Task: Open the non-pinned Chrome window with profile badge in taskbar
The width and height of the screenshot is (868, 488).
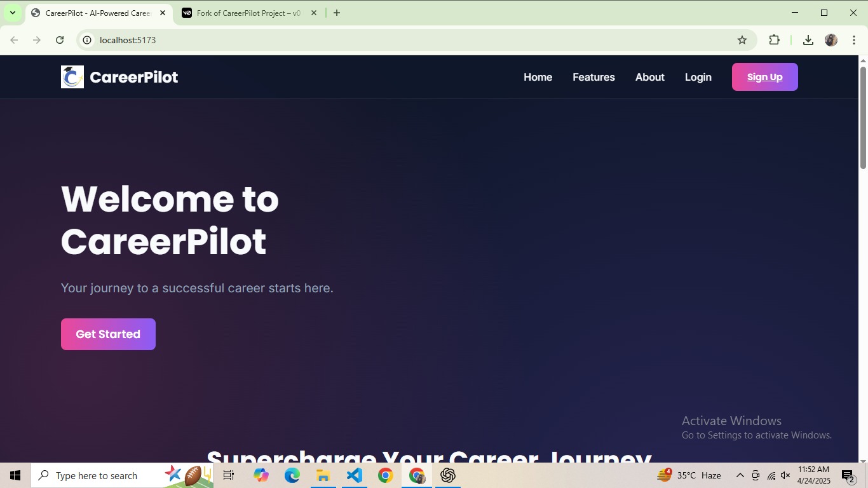Action: 417,475
